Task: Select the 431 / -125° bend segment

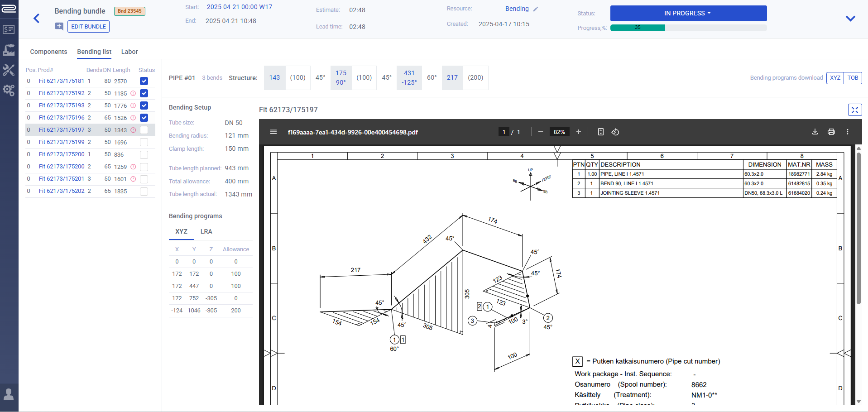Action: pos(409,78)
